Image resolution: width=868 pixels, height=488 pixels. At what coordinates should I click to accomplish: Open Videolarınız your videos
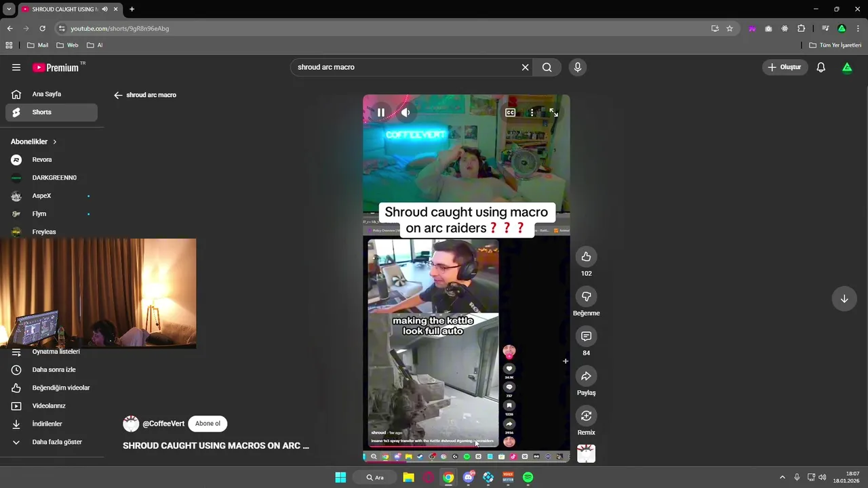coord(52,406)
